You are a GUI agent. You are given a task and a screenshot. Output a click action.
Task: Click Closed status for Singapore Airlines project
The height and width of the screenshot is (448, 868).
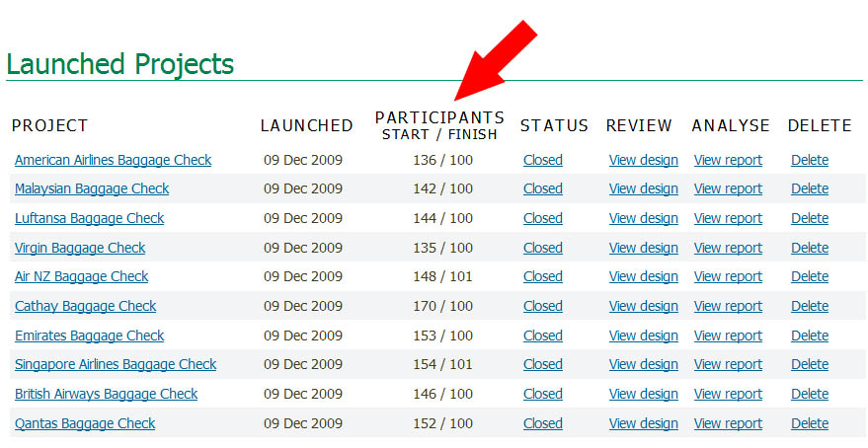coord(542,364)
